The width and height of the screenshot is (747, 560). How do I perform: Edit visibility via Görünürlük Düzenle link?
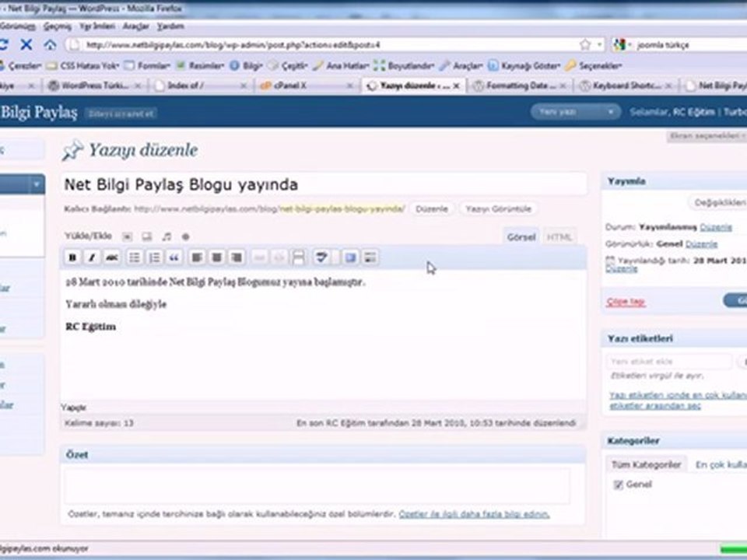pos(701,244)
